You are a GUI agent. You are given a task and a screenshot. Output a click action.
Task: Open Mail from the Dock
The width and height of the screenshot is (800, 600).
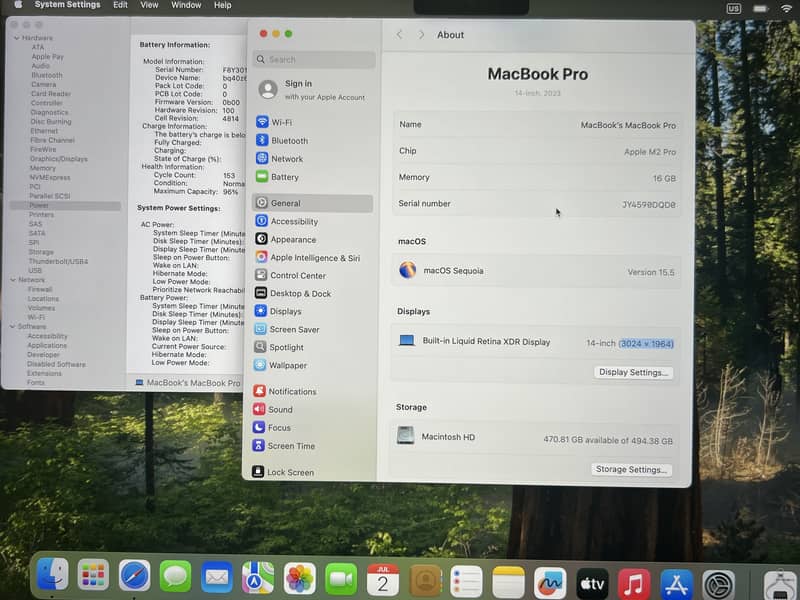point(217,578)
